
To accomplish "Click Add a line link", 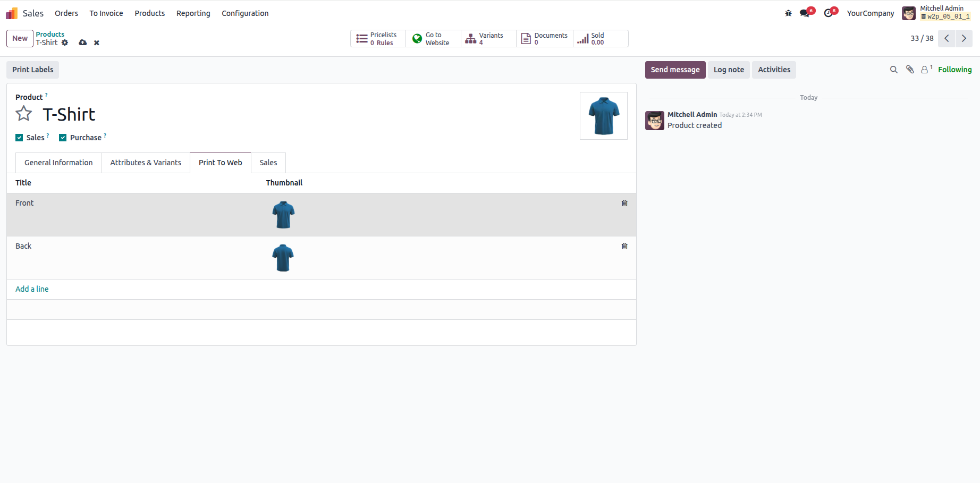I will [x=32, y=289].
